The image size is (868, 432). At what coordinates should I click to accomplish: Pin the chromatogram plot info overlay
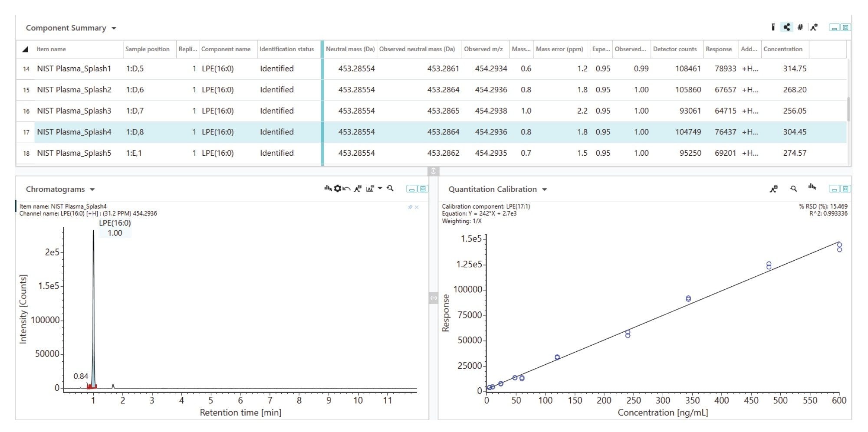point(410,207)
